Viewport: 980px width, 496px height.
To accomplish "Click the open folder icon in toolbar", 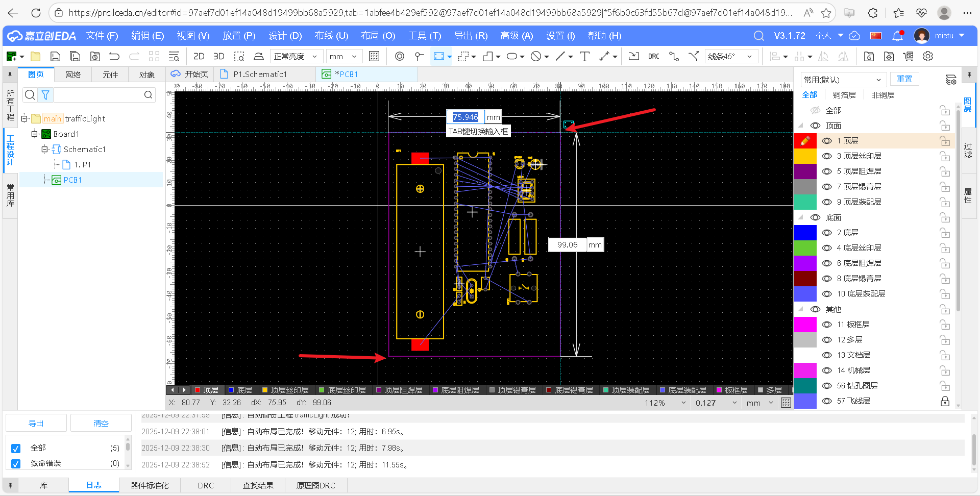I will (36, 57).
